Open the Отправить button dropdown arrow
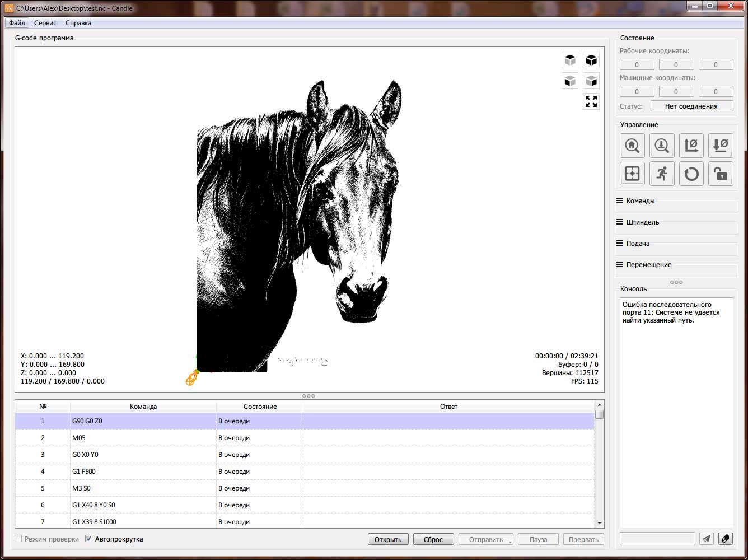The width and height of the screenshot is (748, 560). 510,540
